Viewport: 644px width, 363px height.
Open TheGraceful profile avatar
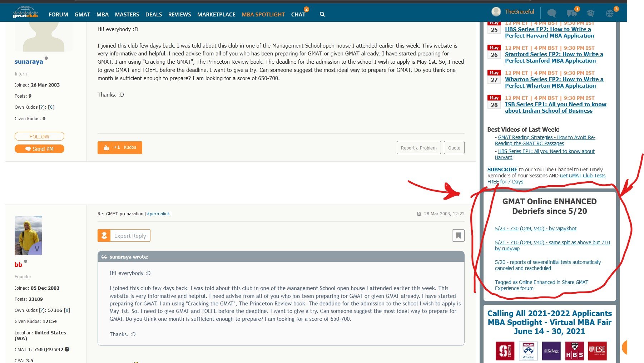pyautogui.click(x=496, y=12)
